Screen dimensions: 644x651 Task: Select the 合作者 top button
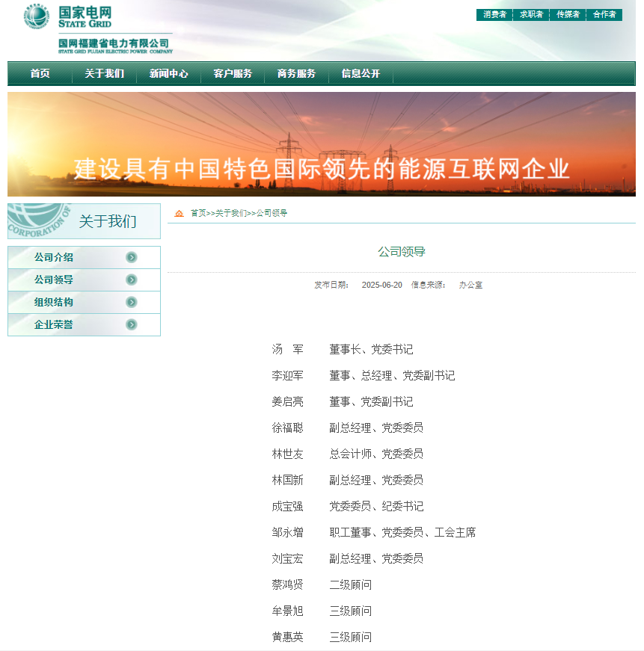tap(604, 15)
